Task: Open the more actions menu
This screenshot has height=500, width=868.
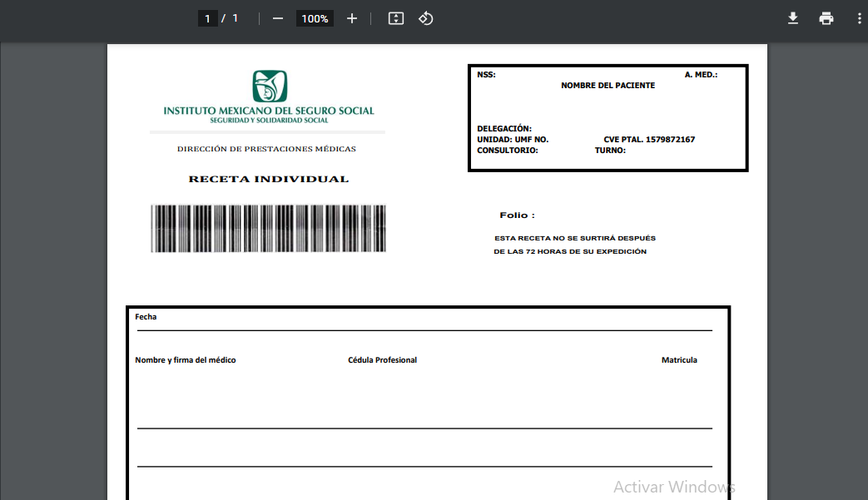Action: (x=859, y=18)
